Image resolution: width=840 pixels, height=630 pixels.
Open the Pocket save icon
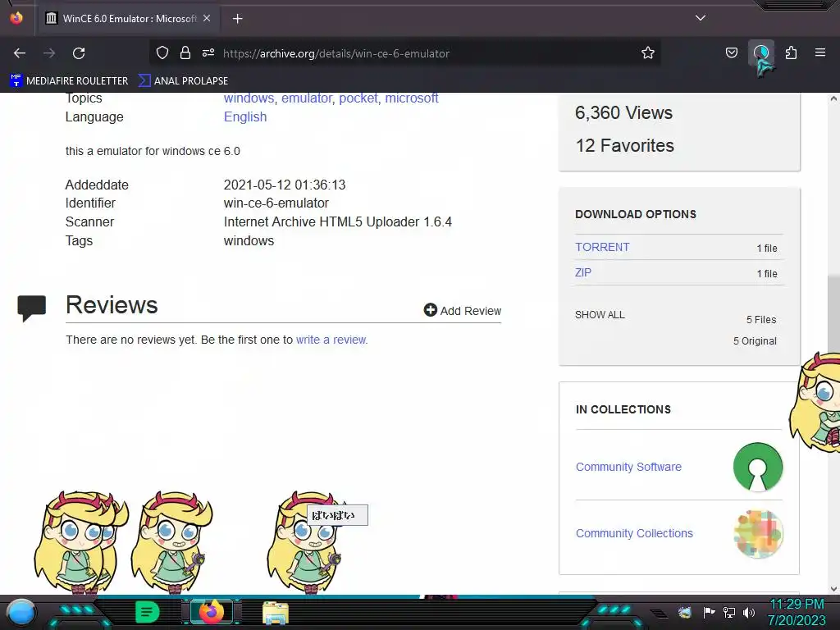[731, 52]
